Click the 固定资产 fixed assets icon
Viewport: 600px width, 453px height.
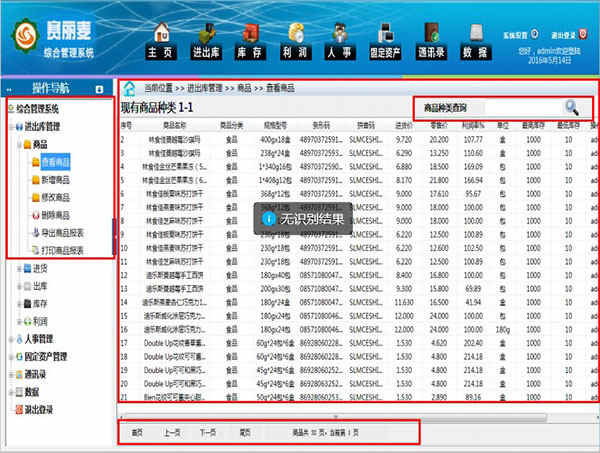[x=385, y=41]
